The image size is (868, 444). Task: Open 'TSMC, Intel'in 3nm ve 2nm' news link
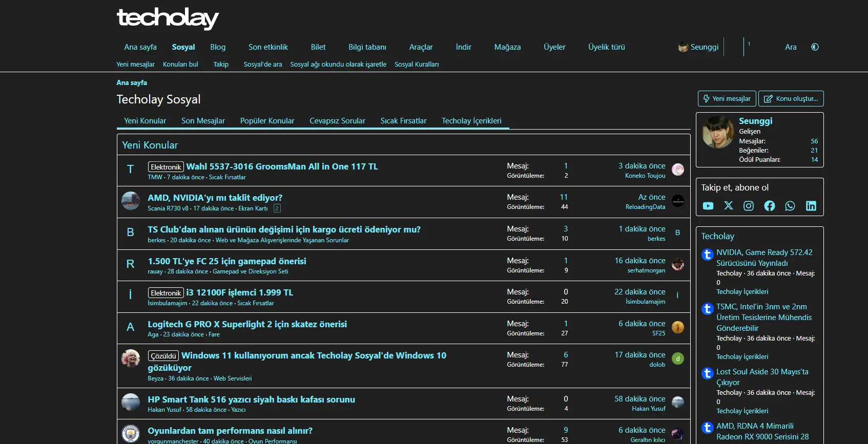point(764,318)
